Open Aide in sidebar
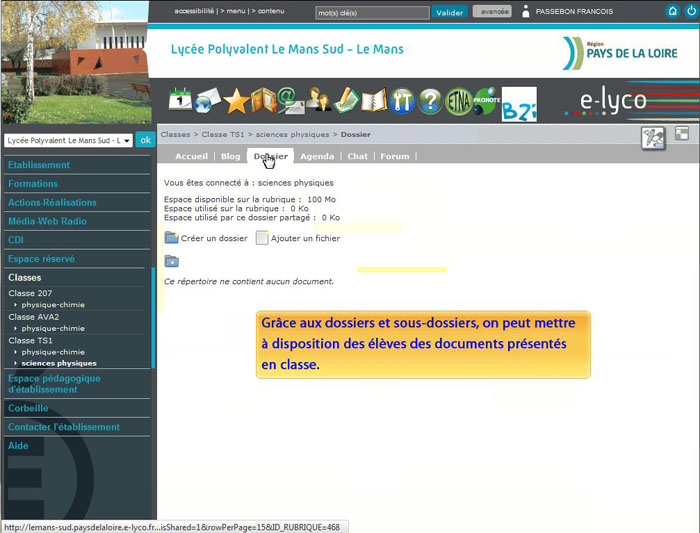Image resolution: width=700 pixels, height=533 pixels. coord(18,446)
